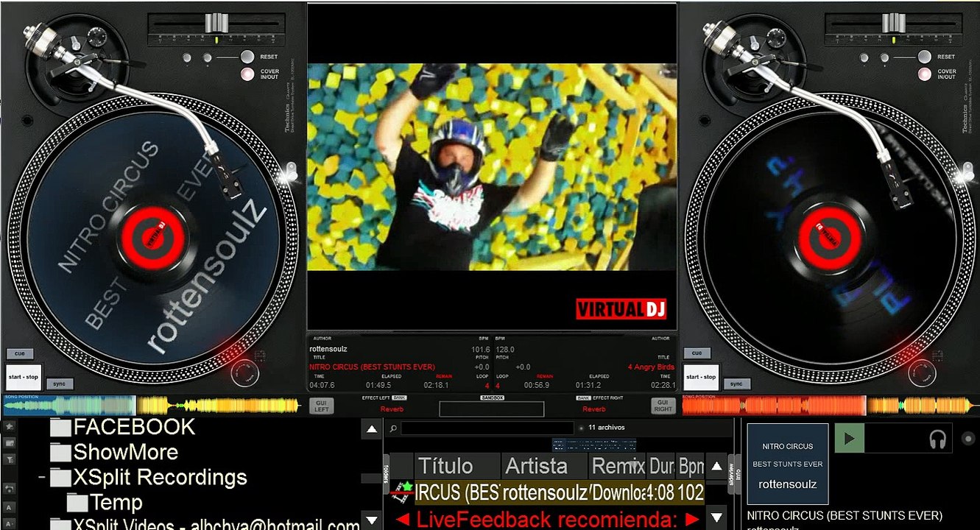Image resolution: width=980 pixels, height=530 pixels.
Task: Sort by the Bpm column header
Action: click(691, 466)
